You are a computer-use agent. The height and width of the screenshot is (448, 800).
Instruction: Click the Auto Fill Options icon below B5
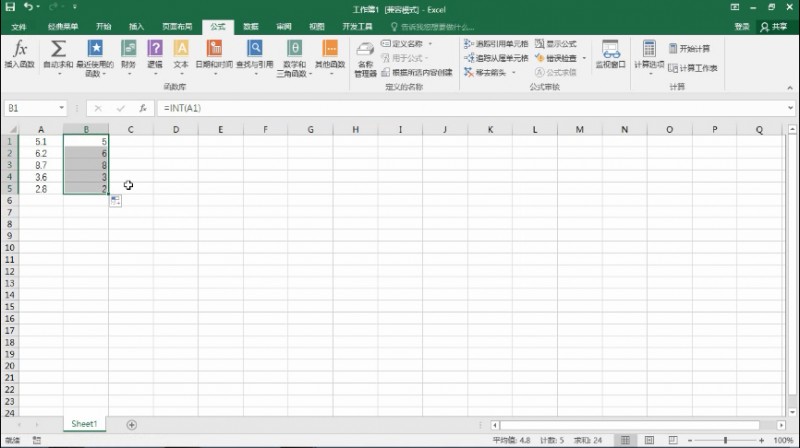pos(115,201)
